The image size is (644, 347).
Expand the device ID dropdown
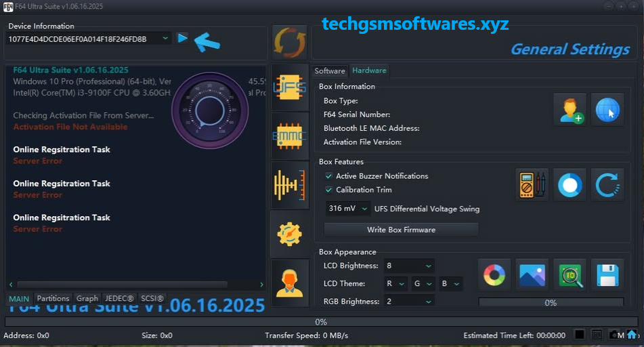[x=165, y=38]
